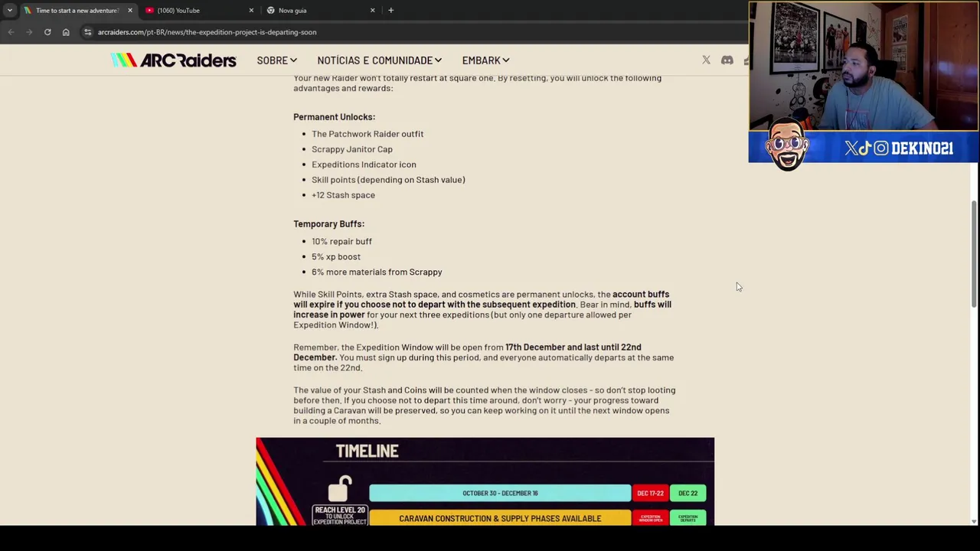
Task: Click 'The Patchwork Raider outfit' list item
Action: [367, 134]
